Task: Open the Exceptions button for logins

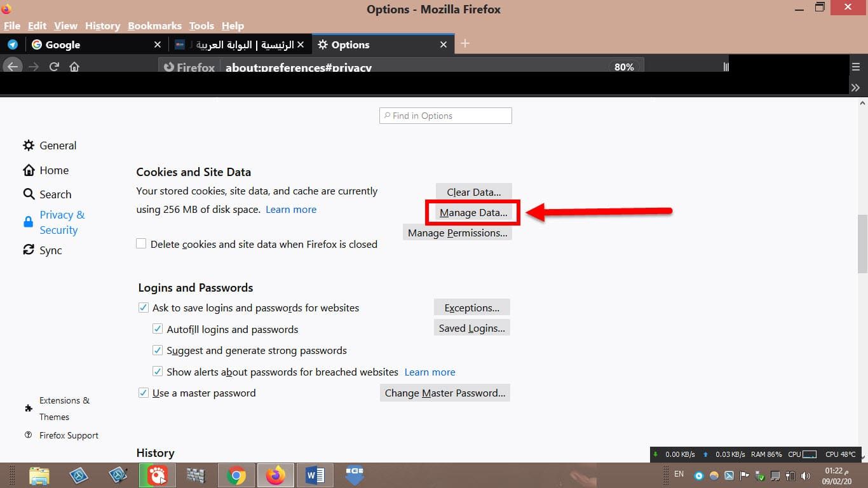Action: [x=472, y=308]
